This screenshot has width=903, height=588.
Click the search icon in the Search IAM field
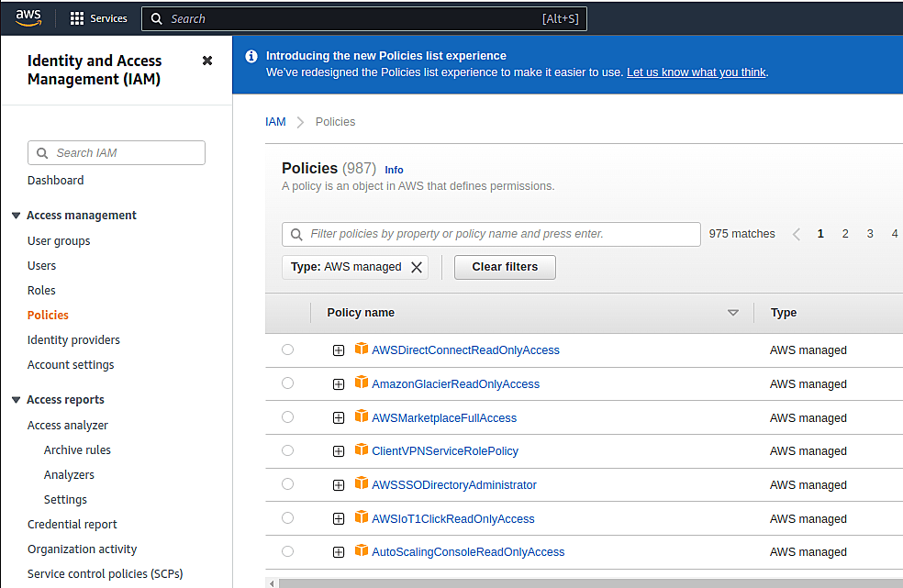(x=42, y=152)
